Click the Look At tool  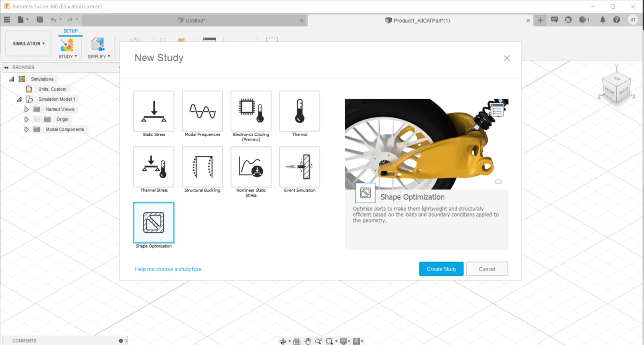[297, 341]
